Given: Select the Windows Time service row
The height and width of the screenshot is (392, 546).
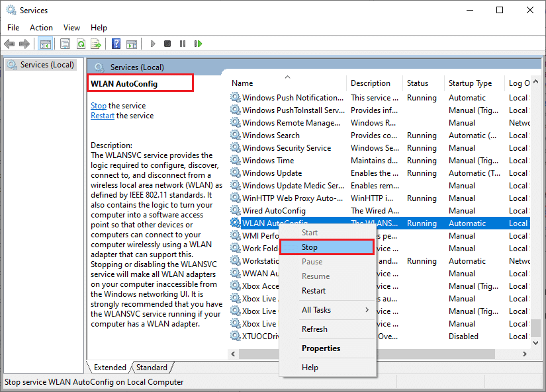Looking at the screenshot, I should pos(380,161).
